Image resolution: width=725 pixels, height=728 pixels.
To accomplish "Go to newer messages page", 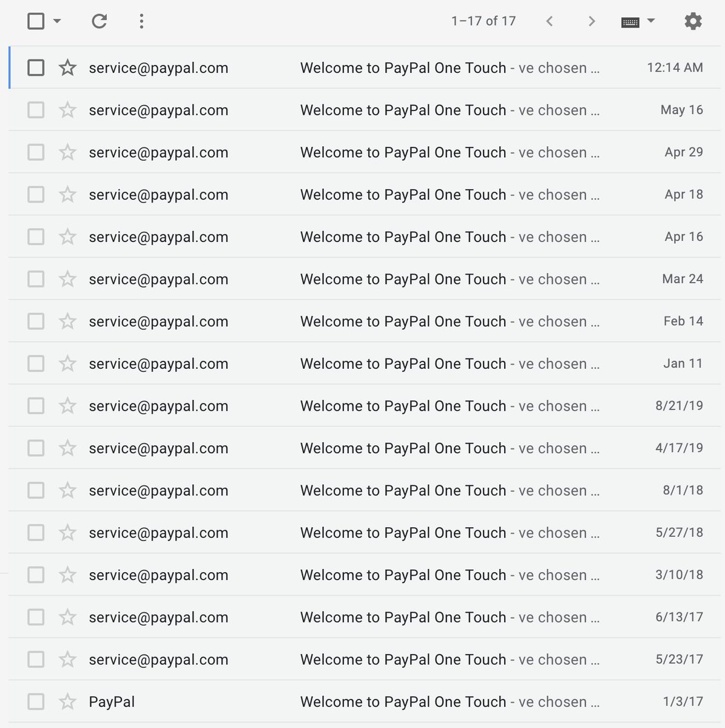I will point(549,21).
